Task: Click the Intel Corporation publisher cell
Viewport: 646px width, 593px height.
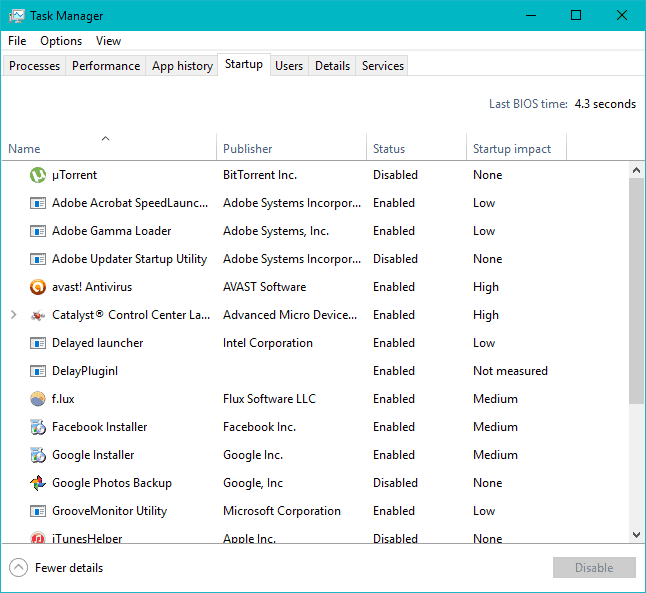Action: tap(268, 343)
